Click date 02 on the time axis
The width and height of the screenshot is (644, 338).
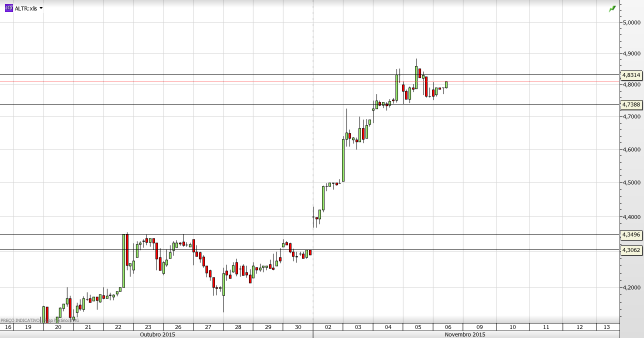pos(328,327)
